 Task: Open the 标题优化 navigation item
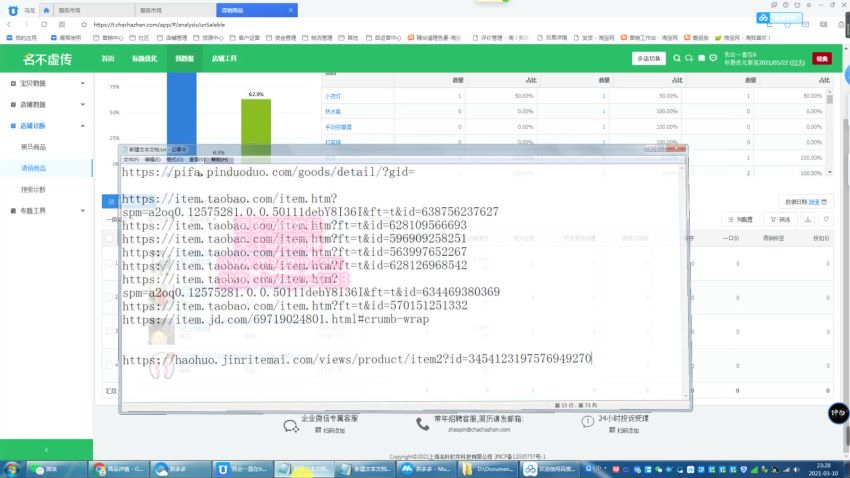coord(144,59)
